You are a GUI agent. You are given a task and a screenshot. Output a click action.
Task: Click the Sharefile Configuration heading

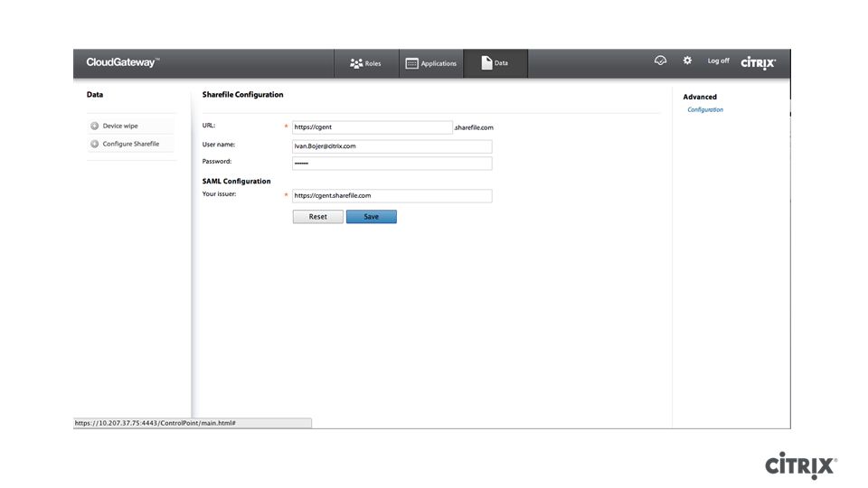242,95
